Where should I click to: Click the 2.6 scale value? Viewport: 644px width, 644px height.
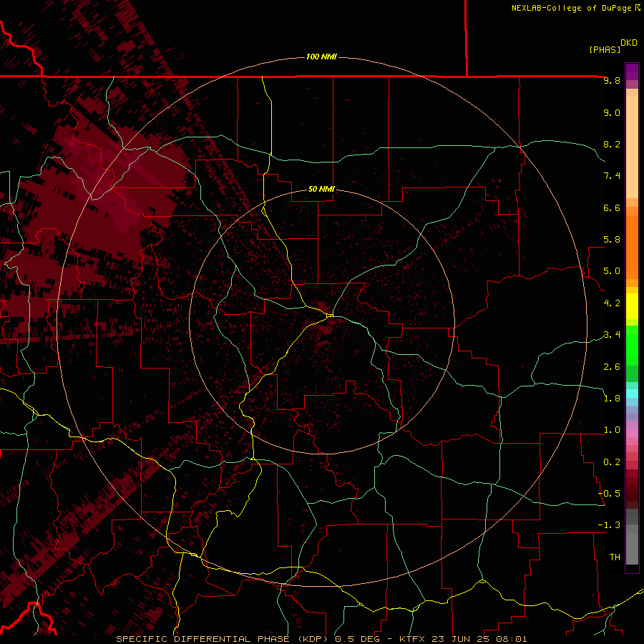612,366
